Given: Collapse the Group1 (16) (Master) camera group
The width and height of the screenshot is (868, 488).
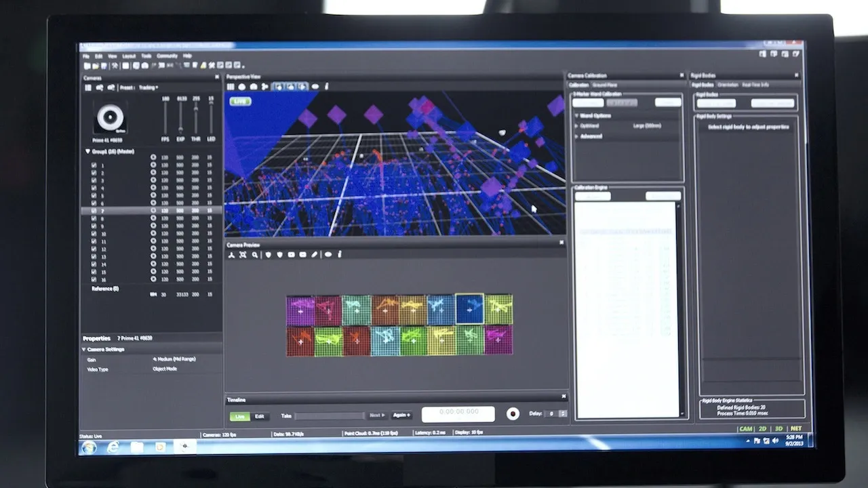Looking at the screenshot, I should (x=87, y=152).
